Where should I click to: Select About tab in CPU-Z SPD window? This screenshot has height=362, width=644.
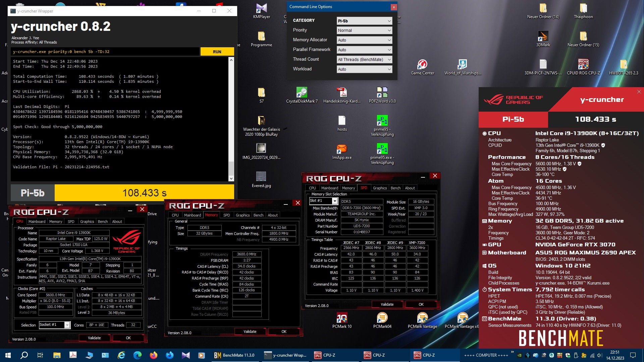coord(410,188)
